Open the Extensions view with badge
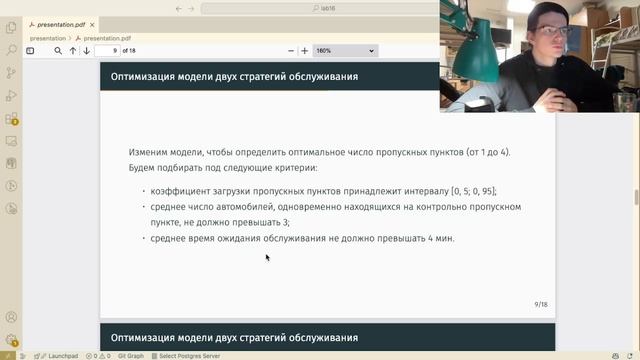 click(x=12, y=119)
